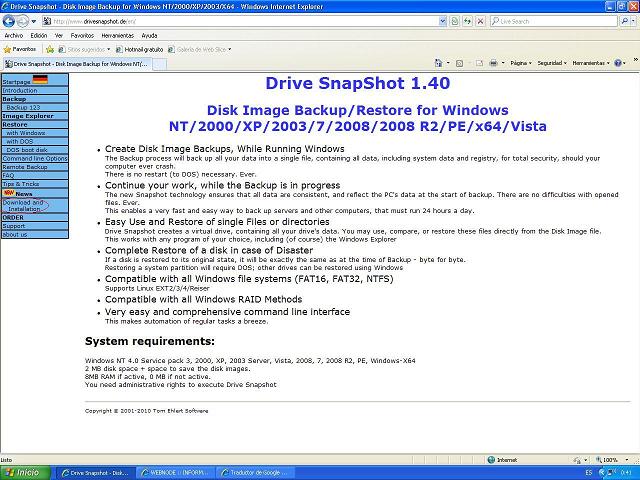Open Galería de Web Slice dropdown
The height and width of the screenshot is (480, 640).
[x=200, y=49]
